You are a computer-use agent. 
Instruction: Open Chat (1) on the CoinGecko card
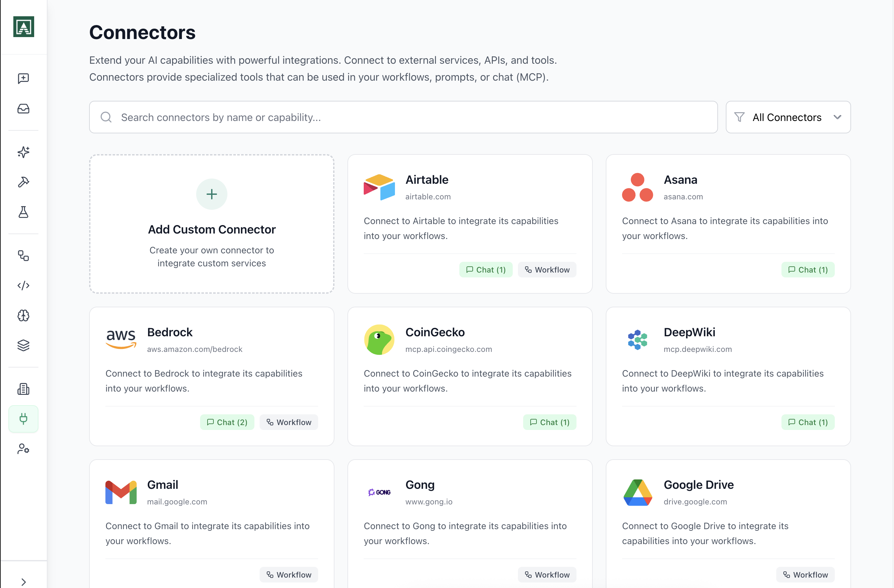coord(549,422)
